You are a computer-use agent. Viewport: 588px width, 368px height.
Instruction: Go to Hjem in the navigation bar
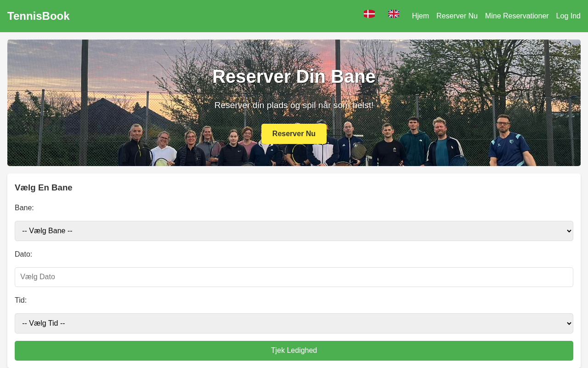[x=420, y=16]
